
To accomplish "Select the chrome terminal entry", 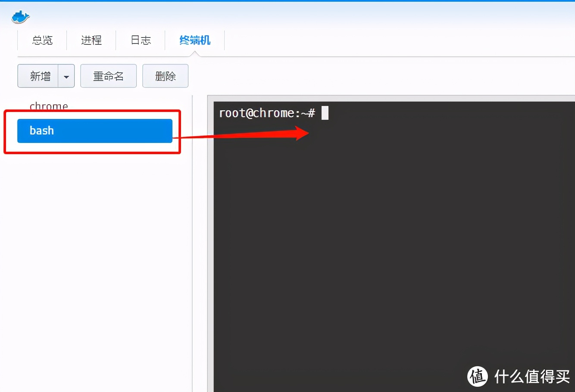I will tap(49, 106).
